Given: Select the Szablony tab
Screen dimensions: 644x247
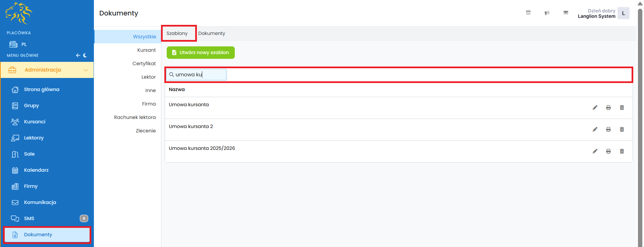Looking at the screenshot, I should click(x=177, y=33).
